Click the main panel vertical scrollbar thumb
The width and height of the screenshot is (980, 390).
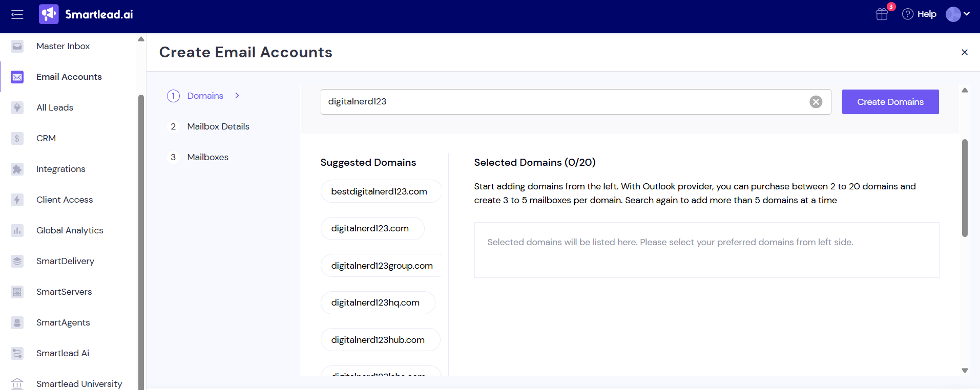(x=965, y=188)
